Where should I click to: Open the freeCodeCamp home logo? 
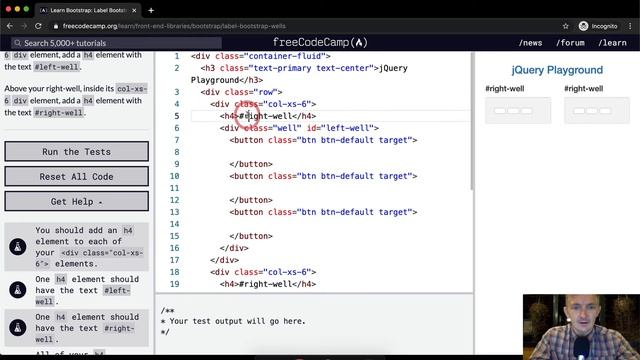point(320,42)
